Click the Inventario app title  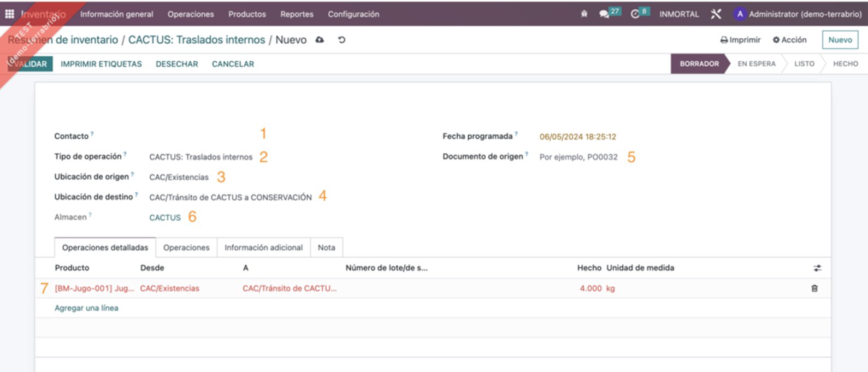[x=43, y=14]
